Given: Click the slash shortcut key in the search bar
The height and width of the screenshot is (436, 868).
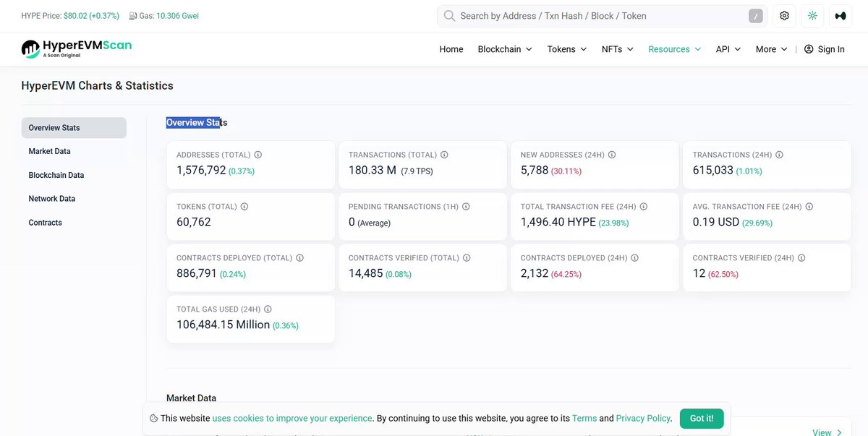Looking at the screenshot, I should click(755, 16).
